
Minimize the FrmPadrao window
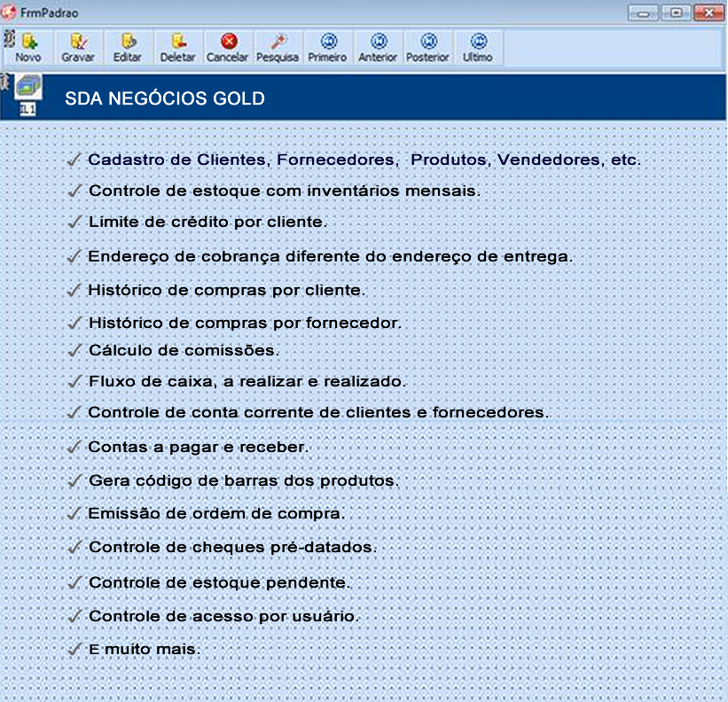coord(642,13)
